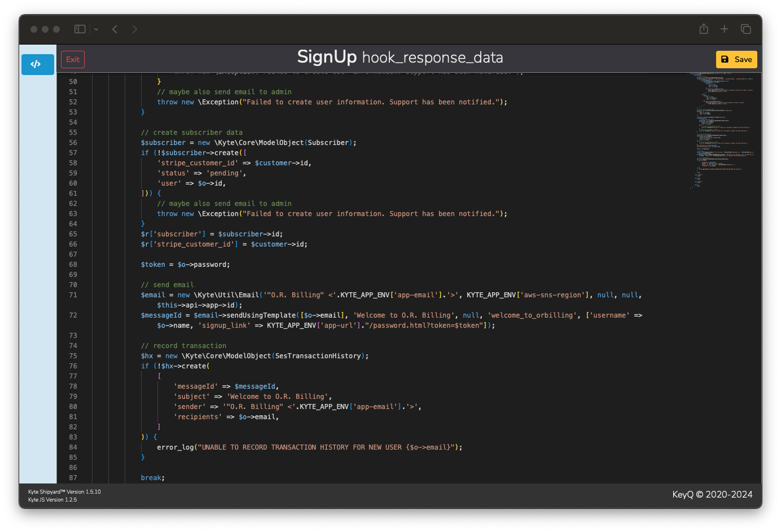Click 'Kyte JS Version 1.2.5' footer text

pyautogui.click(x=52, y=500)
